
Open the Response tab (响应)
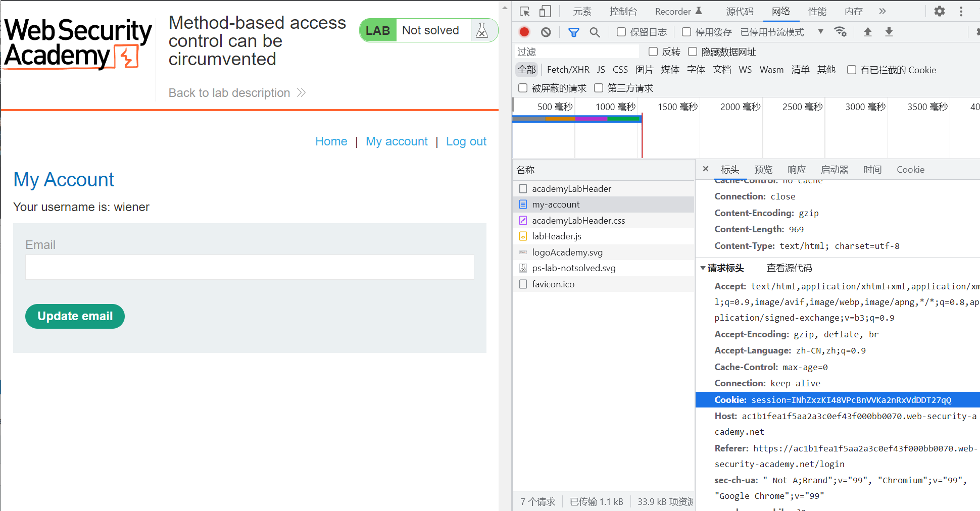pos(796,170)
